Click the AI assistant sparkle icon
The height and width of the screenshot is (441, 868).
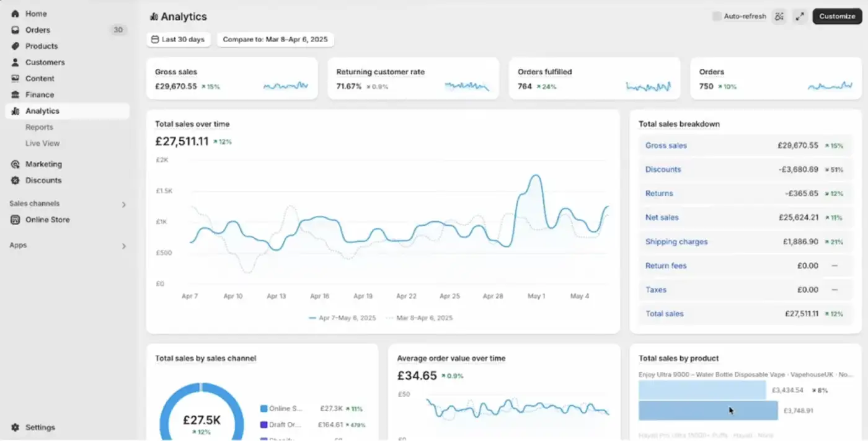click(779, 16)
